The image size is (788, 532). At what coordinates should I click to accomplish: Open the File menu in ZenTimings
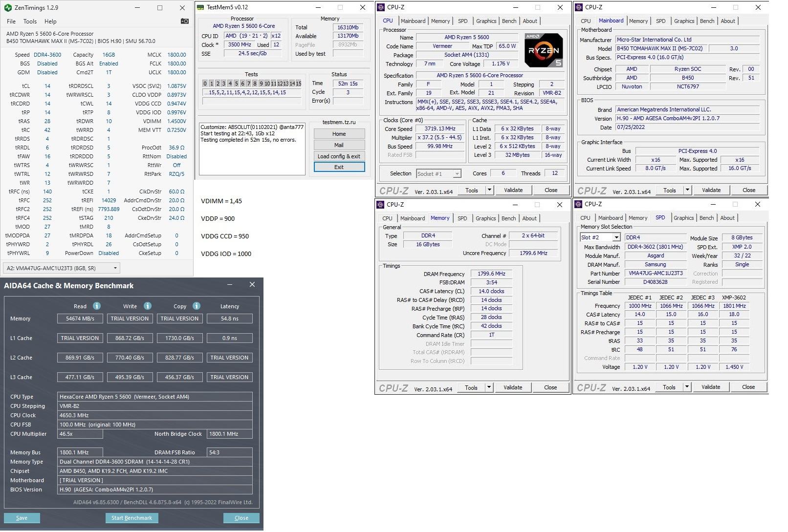point(11,21)
